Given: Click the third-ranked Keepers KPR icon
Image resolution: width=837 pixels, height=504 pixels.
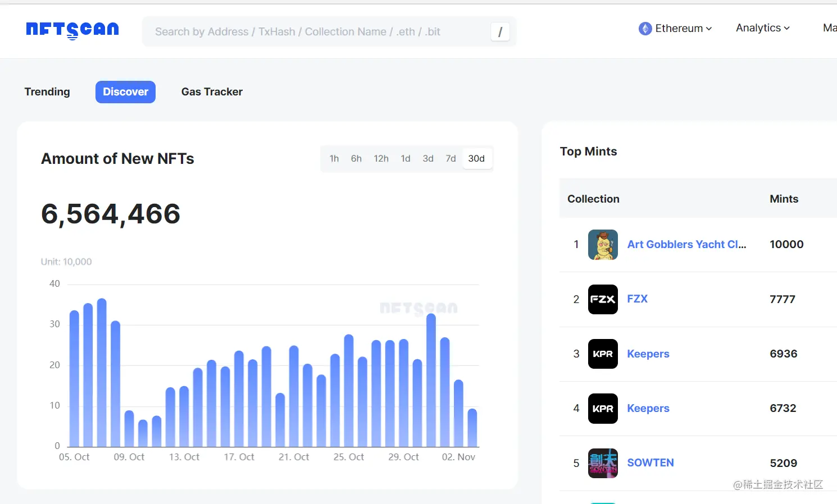Looking at the screenshot, I should click(x=603, y=354).
